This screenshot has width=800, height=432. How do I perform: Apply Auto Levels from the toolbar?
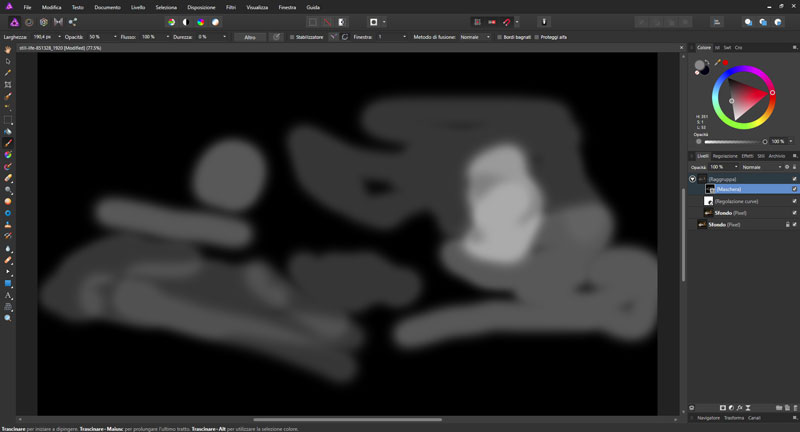(x=171, y=22)
